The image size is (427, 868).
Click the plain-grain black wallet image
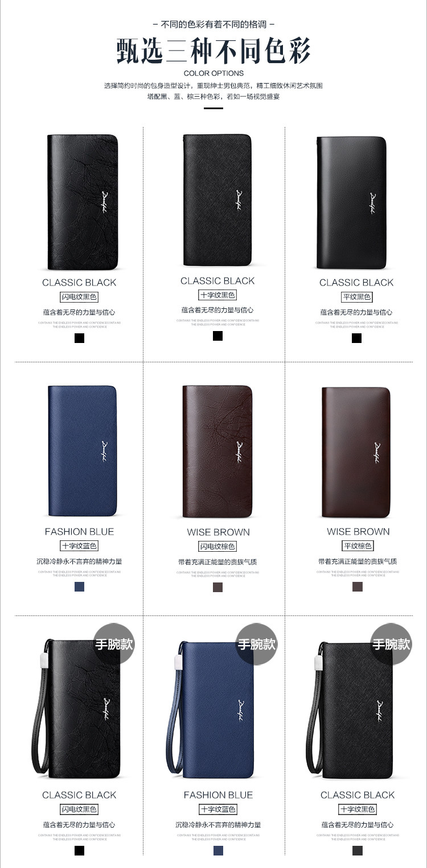352,202
